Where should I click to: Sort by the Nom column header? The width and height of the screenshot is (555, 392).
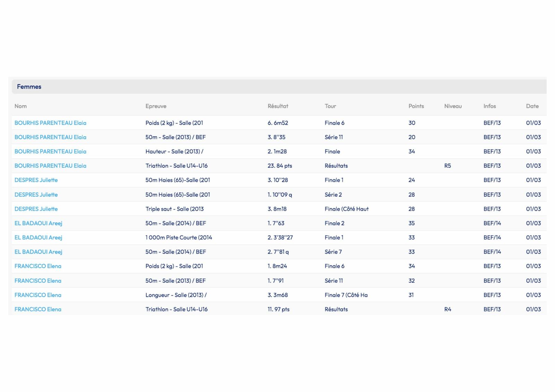(20, 106)
